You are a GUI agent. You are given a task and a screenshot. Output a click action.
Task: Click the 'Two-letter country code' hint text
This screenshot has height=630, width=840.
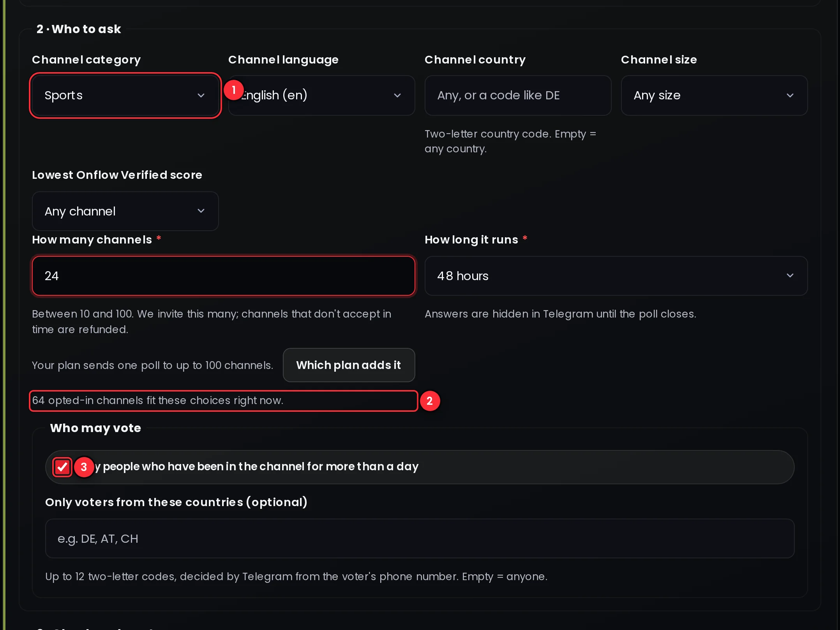tap(510, 141)
